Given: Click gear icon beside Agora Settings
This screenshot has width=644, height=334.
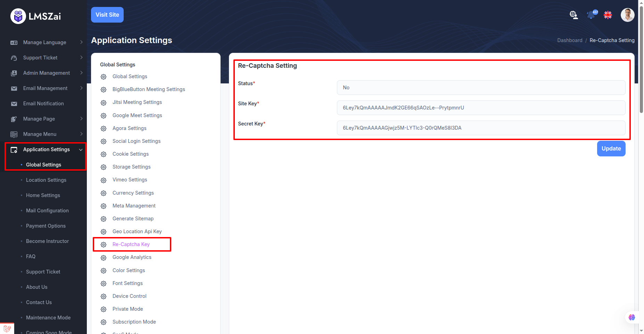Looking at the screenshot, I should click(104, 129).
